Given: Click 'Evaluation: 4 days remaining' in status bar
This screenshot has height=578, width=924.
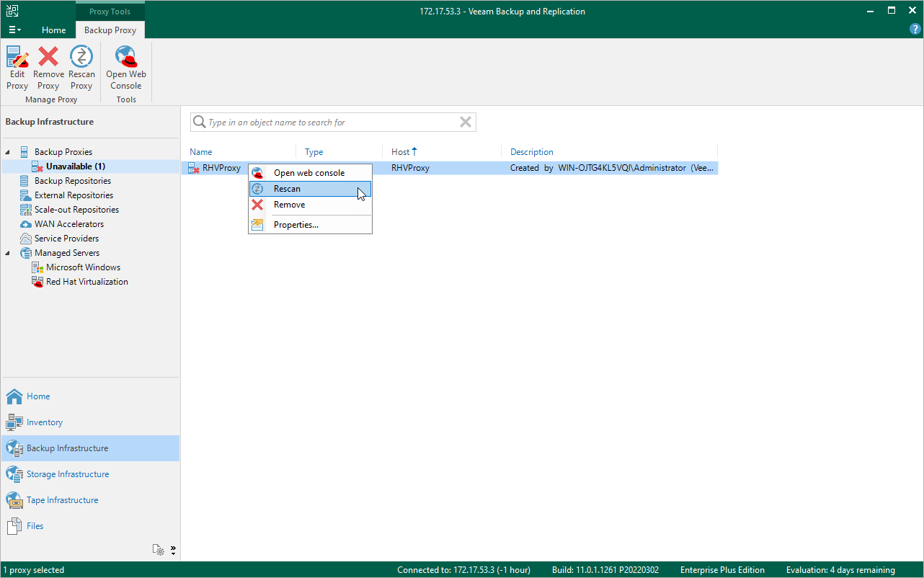Looking at the screenshot, I should pos(840,570).
